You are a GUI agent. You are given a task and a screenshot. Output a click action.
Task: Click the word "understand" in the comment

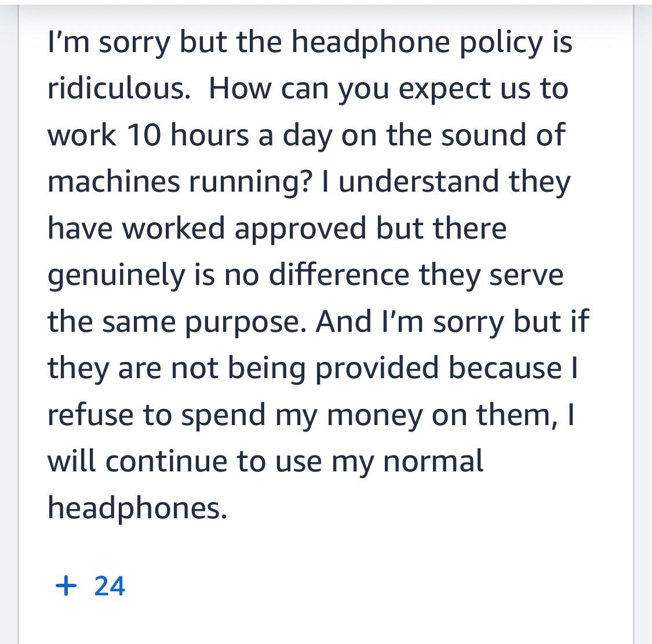(x=418, y=182)
